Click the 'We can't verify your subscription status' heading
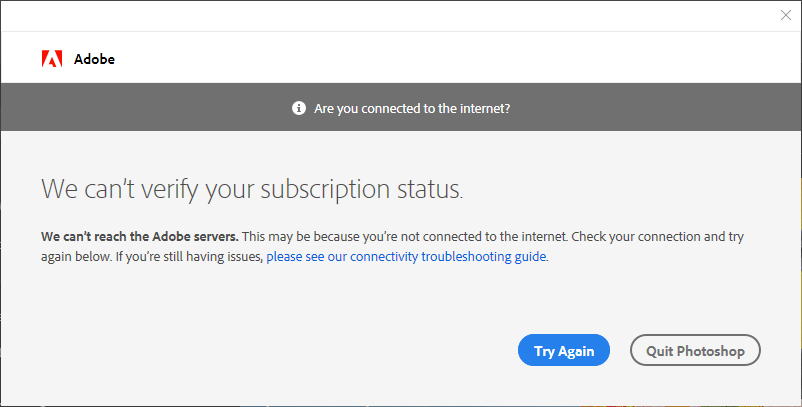This screenshot has width=802, height=407. point(252,189)
